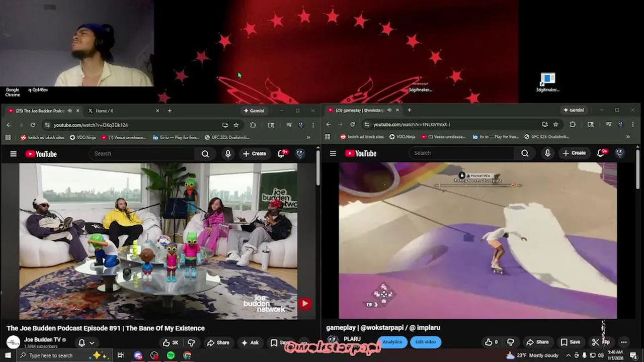This screenshot has width=644, height=362.
Task: Open Chrome three-dot menu in right window
Action: (633, 124)
